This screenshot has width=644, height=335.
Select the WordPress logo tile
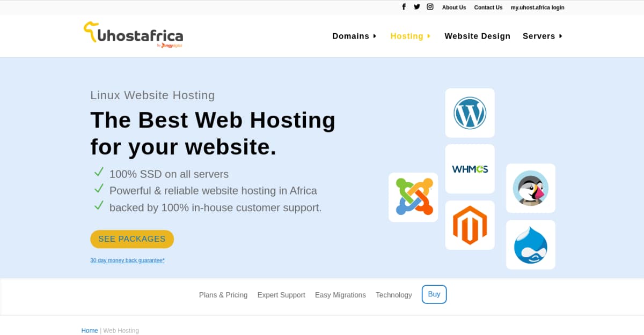click(x=470, y=113)
